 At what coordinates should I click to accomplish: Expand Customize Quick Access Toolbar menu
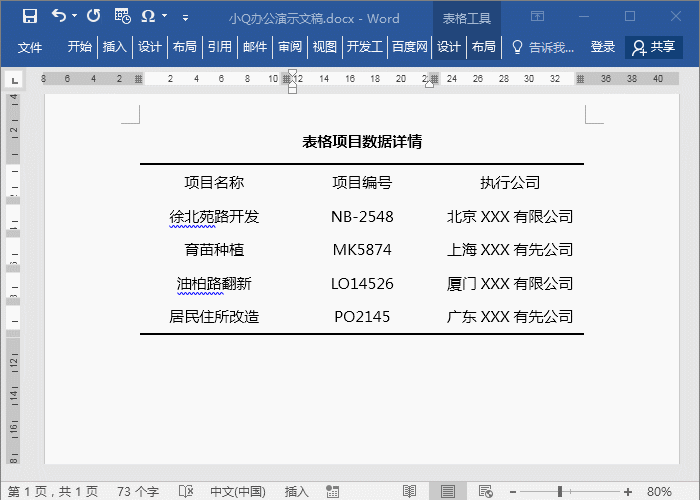[x=185, y=18]
